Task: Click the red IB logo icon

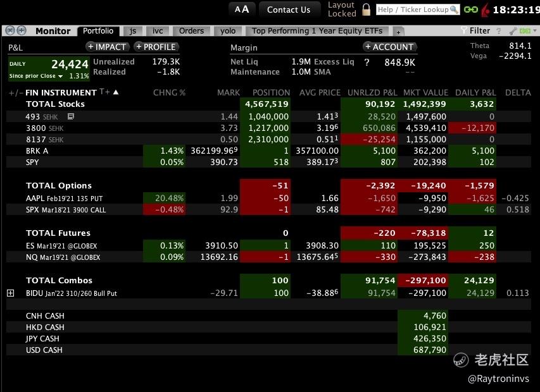Action: 486,10
